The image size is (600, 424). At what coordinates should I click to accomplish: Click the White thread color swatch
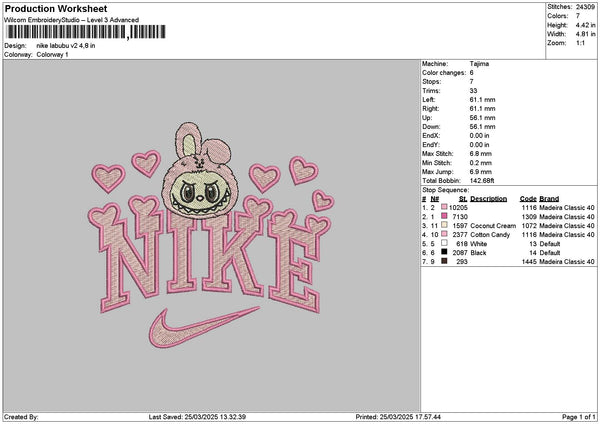pos(443,243)
